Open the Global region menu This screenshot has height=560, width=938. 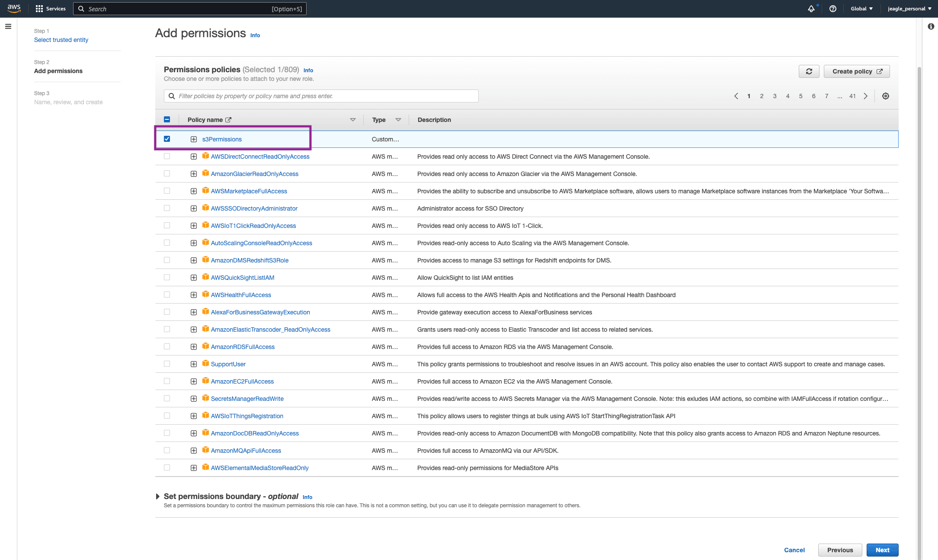pyautogui.click(x=861, y=9)
